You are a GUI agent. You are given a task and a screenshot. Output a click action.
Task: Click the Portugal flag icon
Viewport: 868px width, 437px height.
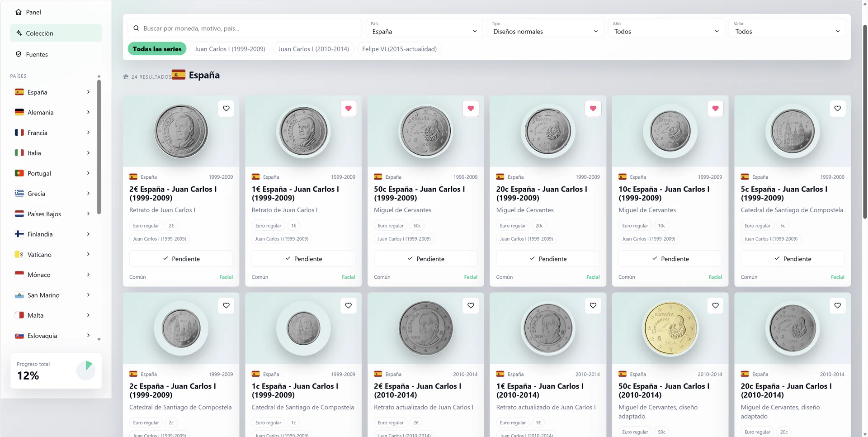(19, 173)
